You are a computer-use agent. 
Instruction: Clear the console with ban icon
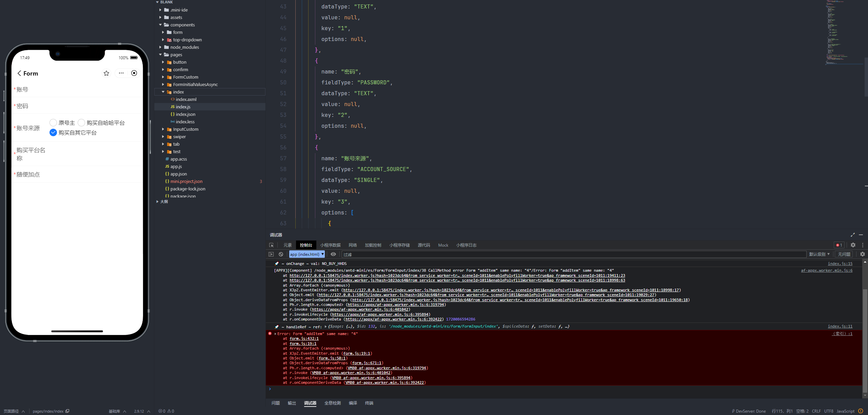click(281, 254)
